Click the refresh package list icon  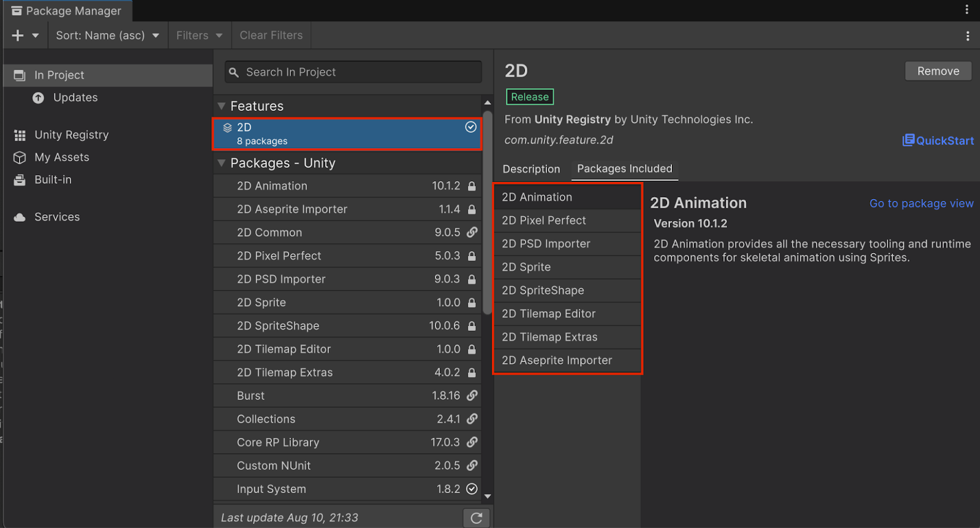476,518
